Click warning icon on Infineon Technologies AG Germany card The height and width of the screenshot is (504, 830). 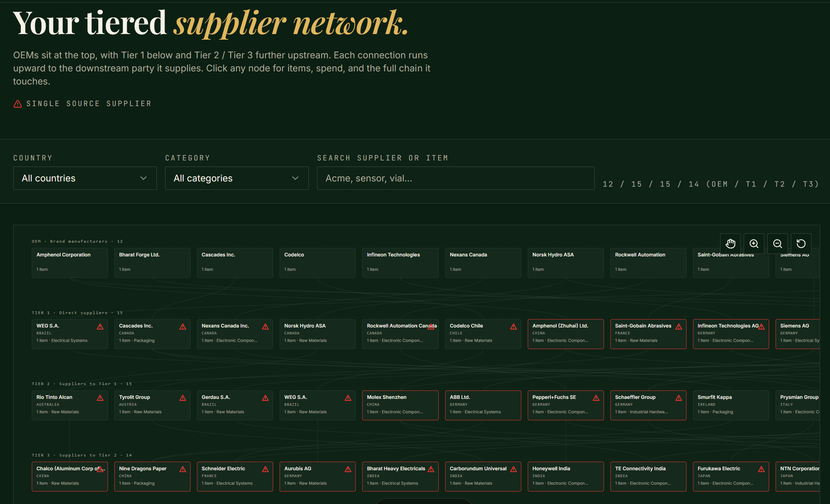(x=761, y=327)
